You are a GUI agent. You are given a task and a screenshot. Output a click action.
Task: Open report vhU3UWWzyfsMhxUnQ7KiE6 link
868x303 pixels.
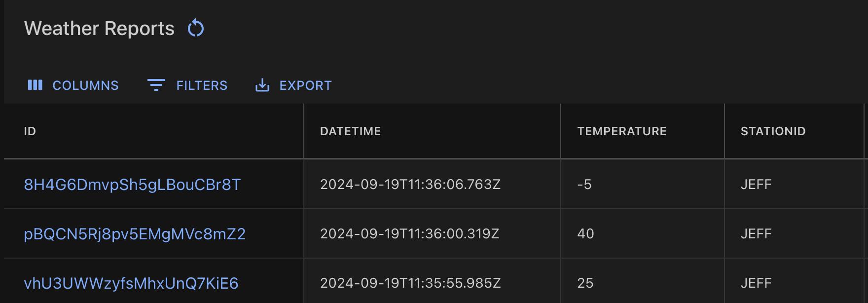click(x=131, y=283)
